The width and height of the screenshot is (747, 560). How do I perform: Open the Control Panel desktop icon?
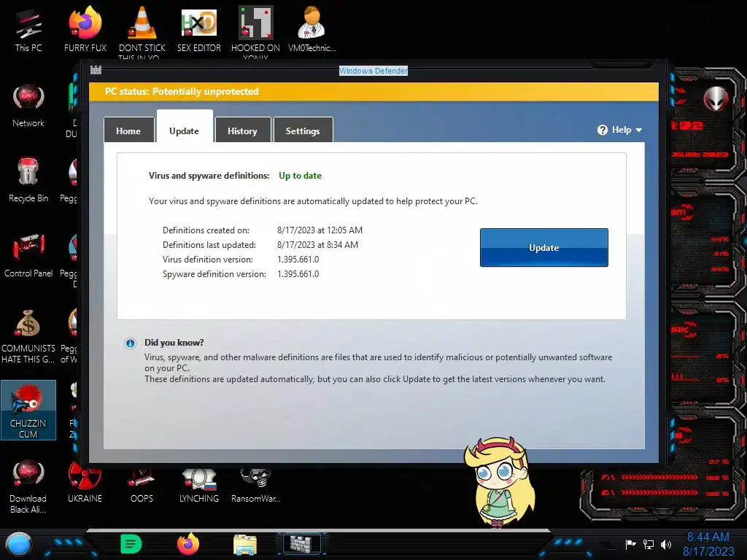click(x=28, y=256)
